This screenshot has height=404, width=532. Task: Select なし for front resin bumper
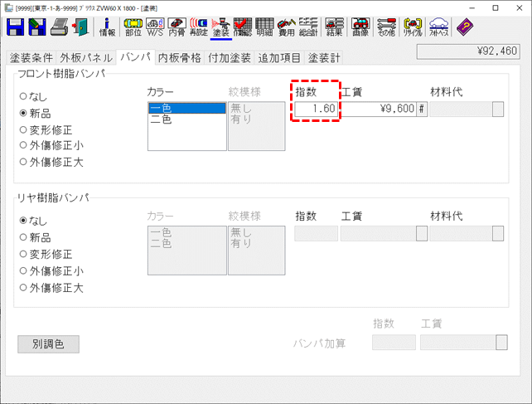click(23, 96)
